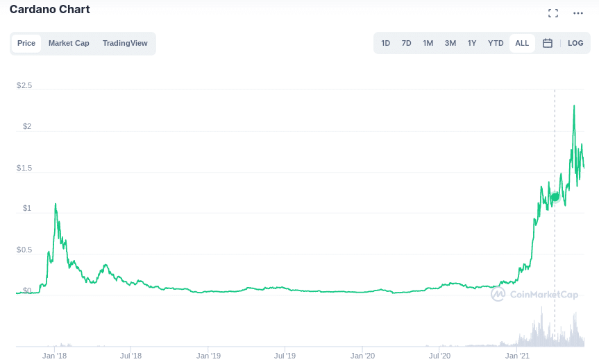
Task: Open the TradingView tab
Action: [125, 43]
